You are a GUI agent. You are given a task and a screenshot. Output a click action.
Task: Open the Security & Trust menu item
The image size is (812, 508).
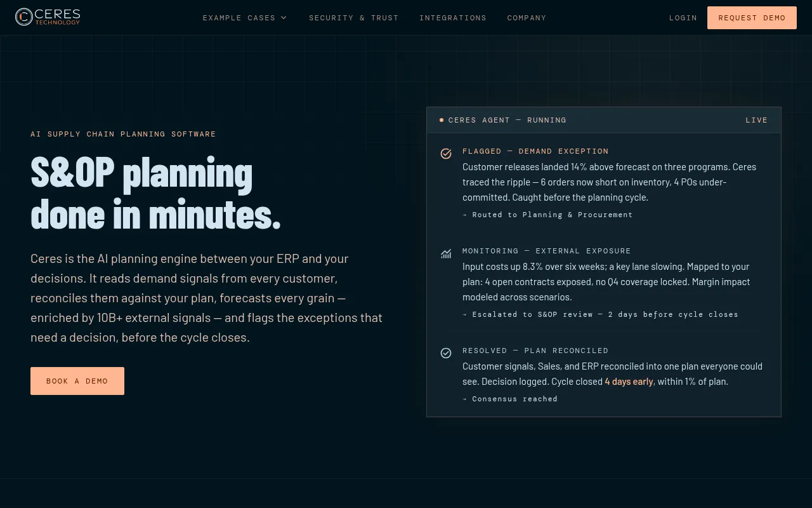pyautogui.click(x=354, y=18)
